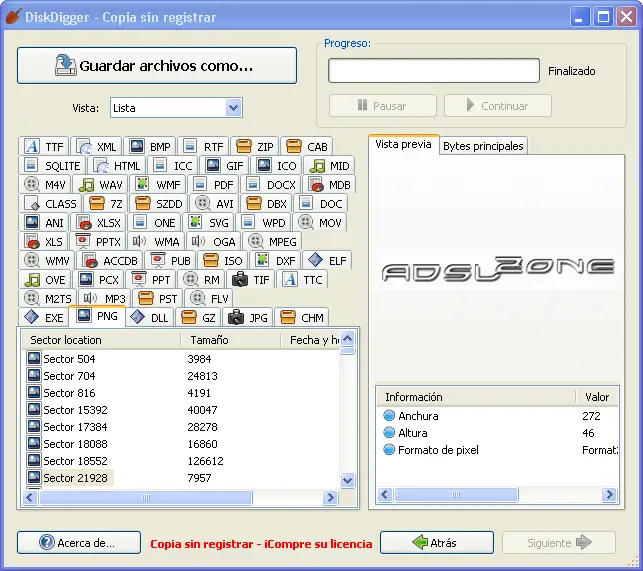643x571 pixels.
Task: Sort by the Sector location column header
Action: 101,340
